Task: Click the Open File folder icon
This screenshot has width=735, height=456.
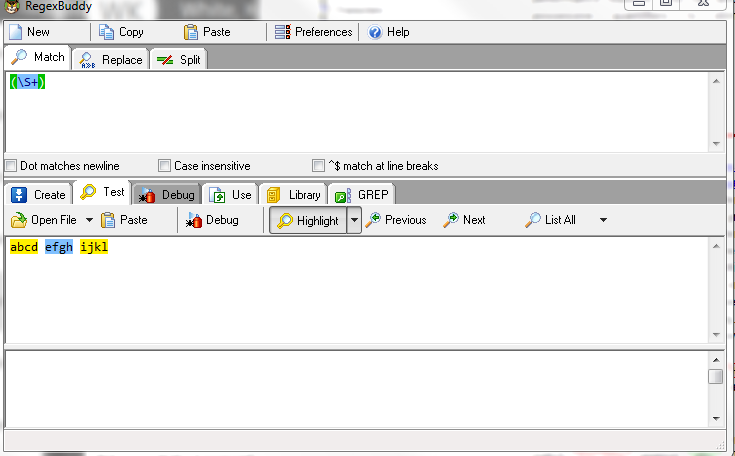Action: 19,220
